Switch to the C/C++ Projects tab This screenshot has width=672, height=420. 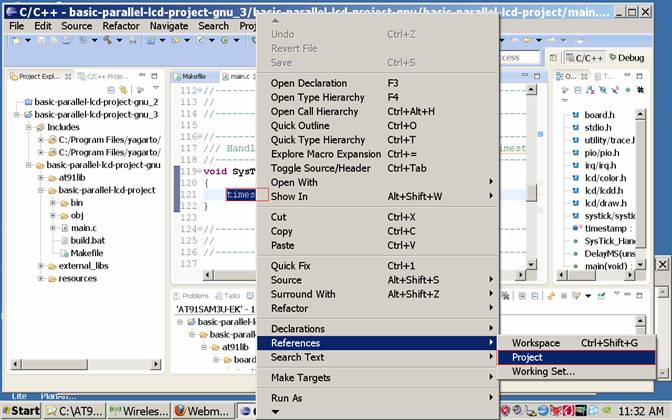(103, 76)
